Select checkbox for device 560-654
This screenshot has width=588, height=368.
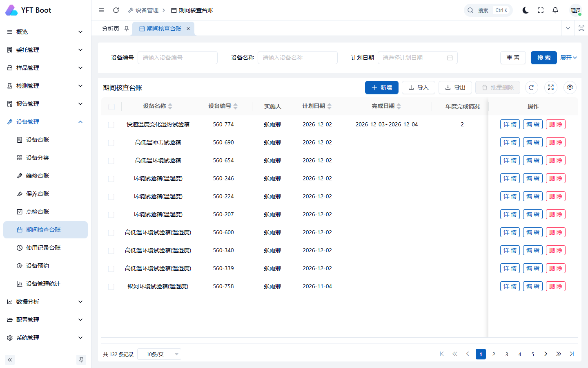111,161
